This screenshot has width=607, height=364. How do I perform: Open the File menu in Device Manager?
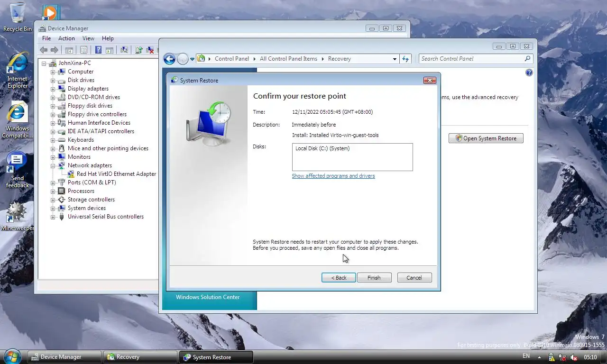[46, 38]
